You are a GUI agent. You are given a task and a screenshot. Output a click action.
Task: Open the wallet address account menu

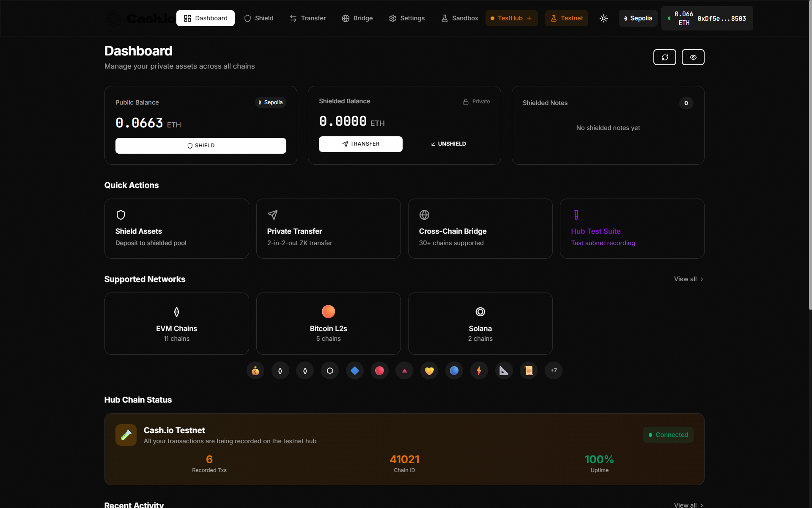click(707, 18)
